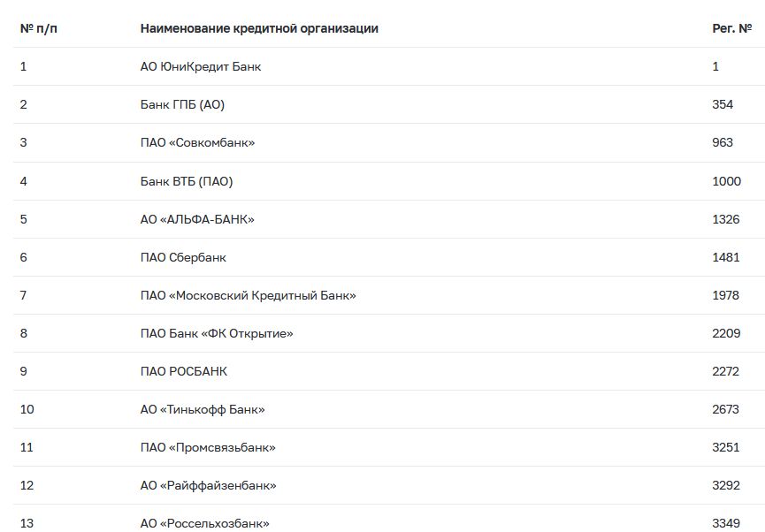Click ПАО Сбербанк in the table

tap(183, 257)
